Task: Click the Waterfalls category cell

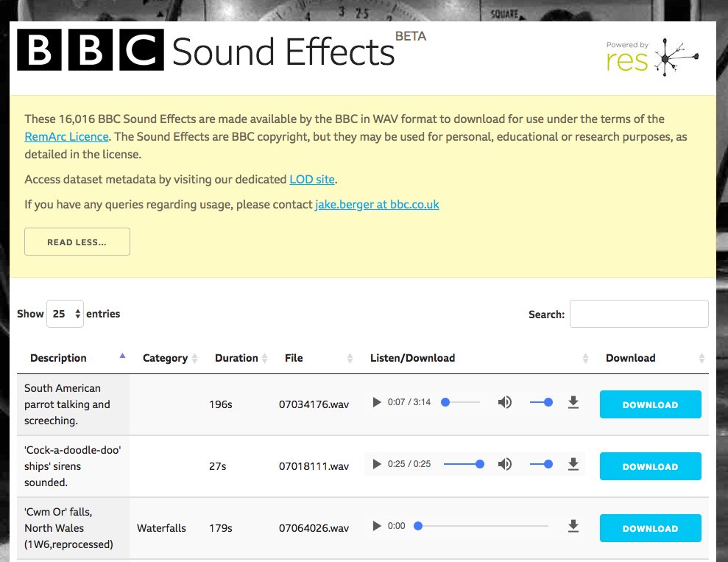Action: pyautogui.click(x=161, y=528)
